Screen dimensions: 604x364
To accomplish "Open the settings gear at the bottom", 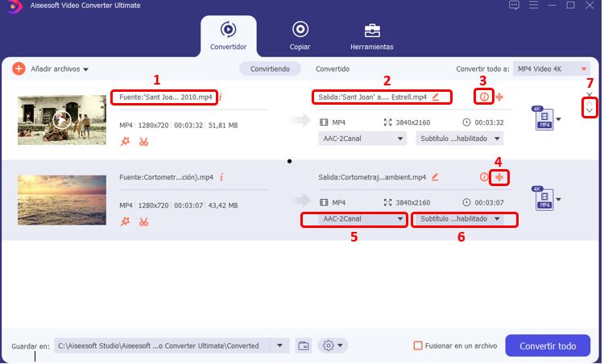I will tap(329, 346).
